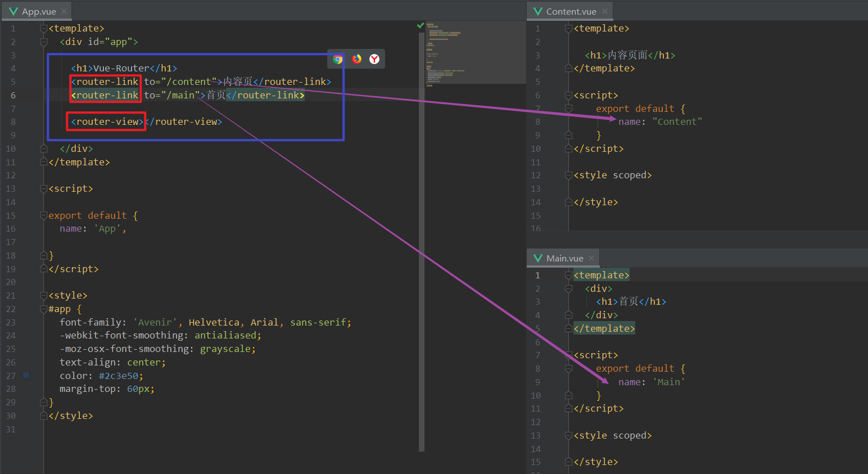
Task: Collapse the template block in App.vue line 1
Action: tap(44, 28)
